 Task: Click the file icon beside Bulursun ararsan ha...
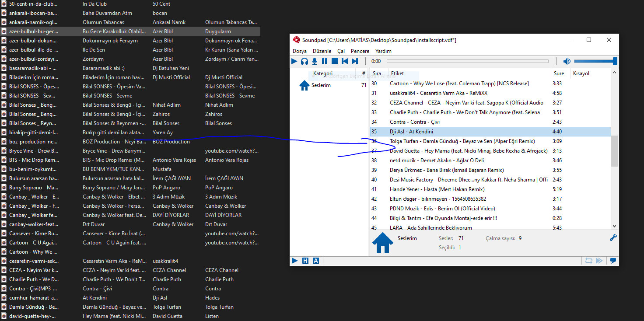pyautogui.click(x=4, y=178)
